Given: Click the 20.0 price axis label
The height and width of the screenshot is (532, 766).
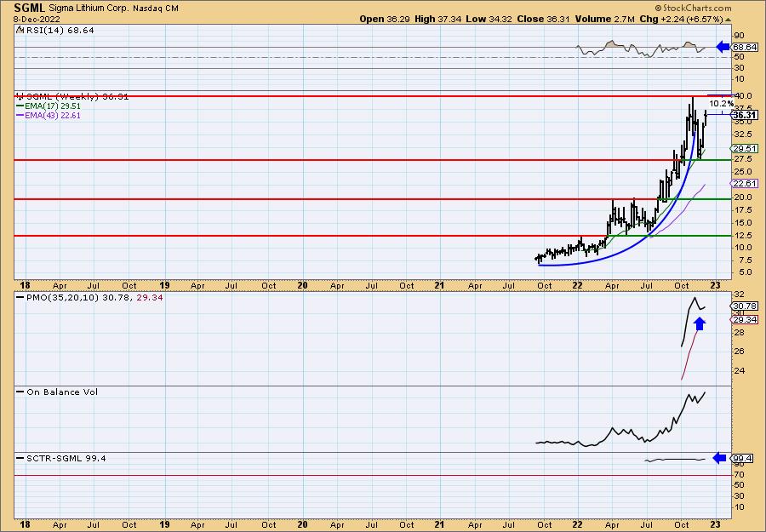Looking at the screenshot, I should click(x=742, y=197).
